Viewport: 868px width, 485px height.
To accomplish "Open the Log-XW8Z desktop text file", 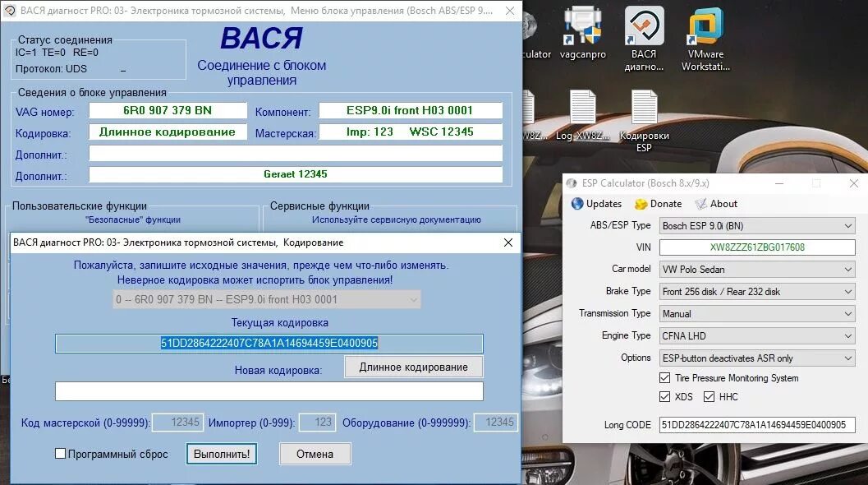I will pos(581,115).
